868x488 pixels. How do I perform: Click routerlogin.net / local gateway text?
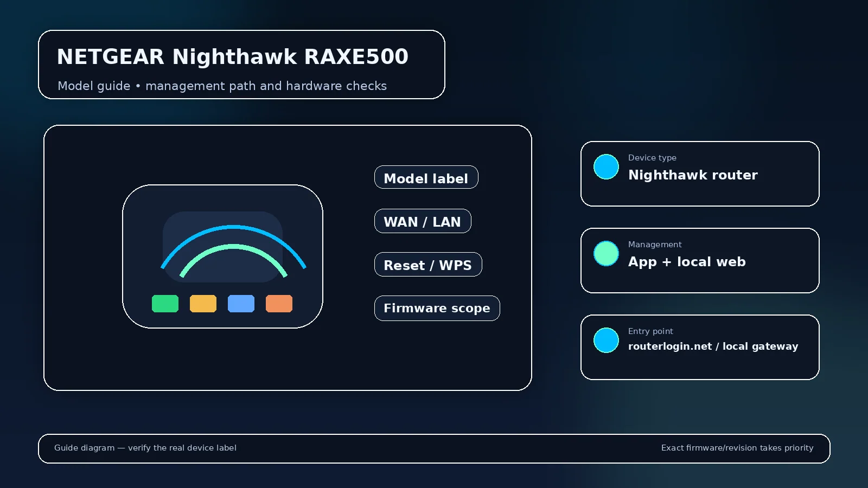713,346
